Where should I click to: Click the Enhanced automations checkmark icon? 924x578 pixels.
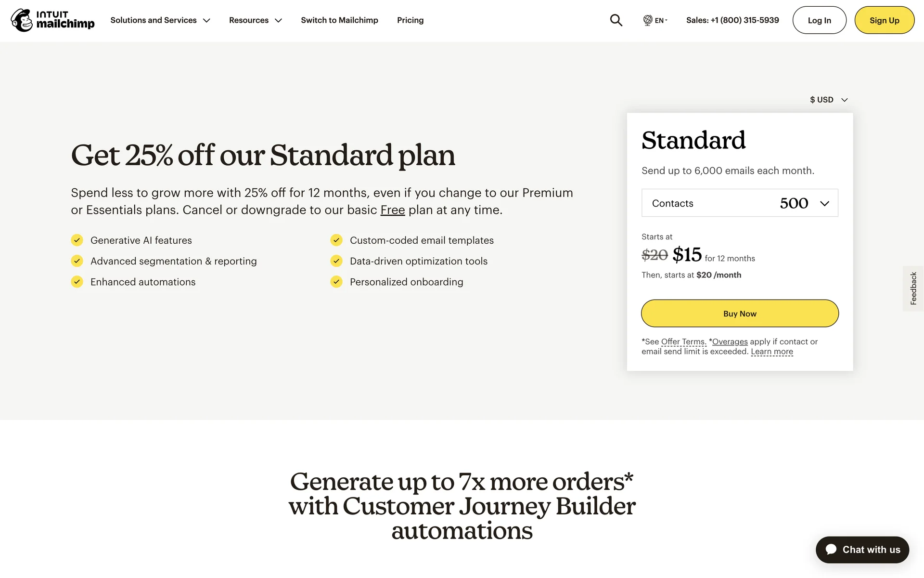[77, 282]
